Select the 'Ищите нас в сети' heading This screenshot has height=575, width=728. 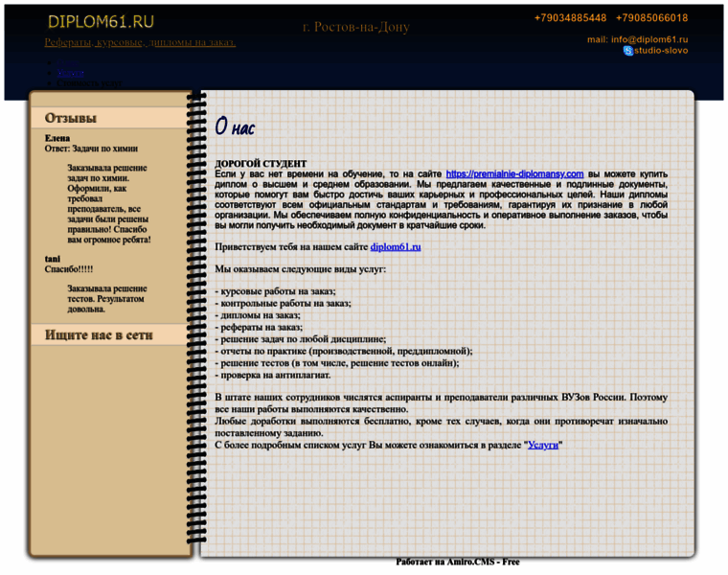(99, 334)
